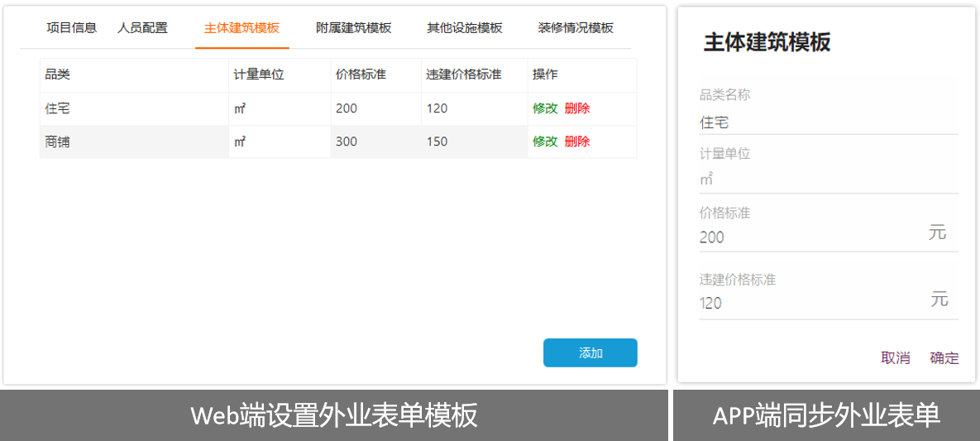Delete the 商铺 row via 删除
The image size is (980, 441).
coord(577,141)
